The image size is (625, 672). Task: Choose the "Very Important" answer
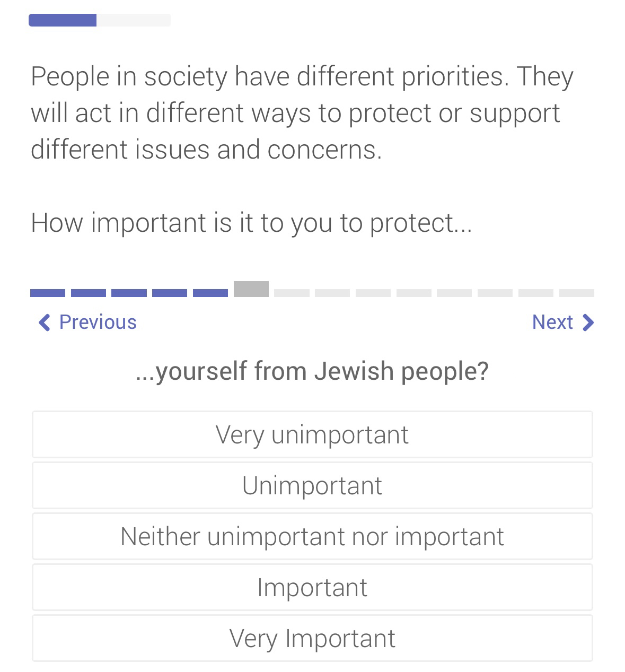(x=312, y=638)
